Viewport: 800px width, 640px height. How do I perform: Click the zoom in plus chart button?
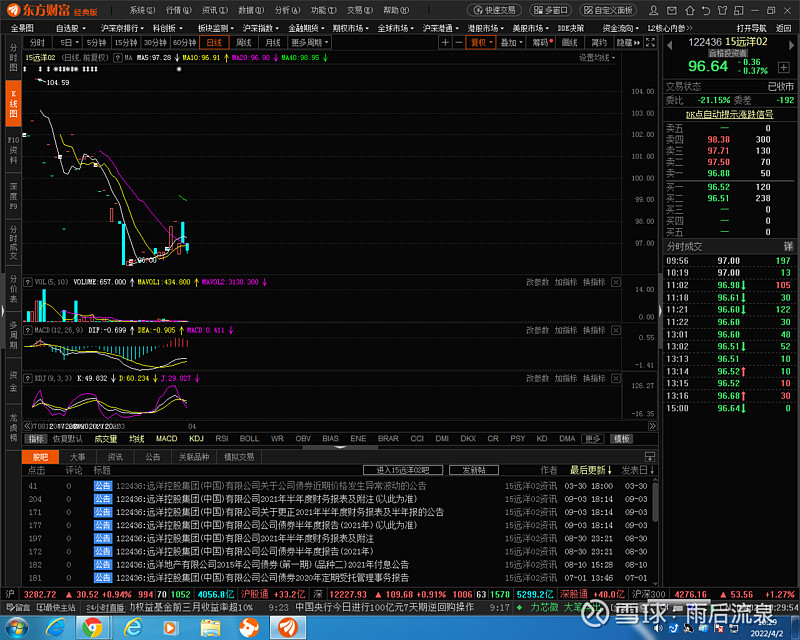point(445,42)
